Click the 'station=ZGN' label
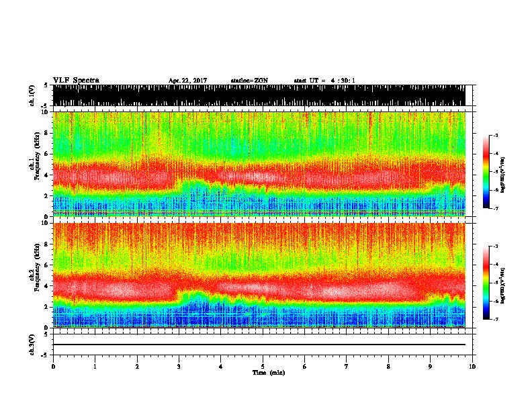Image resolution: width=532 pixels, height=411 pixels. [249, 81]
